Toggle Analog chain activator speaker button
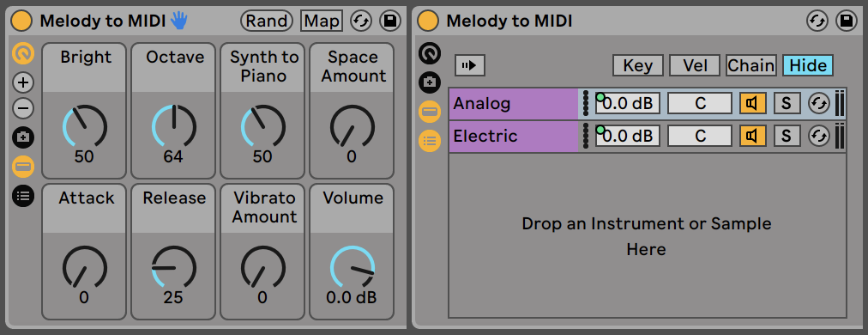The width and height of the screenshot is (868, 335). click(753, 103)
